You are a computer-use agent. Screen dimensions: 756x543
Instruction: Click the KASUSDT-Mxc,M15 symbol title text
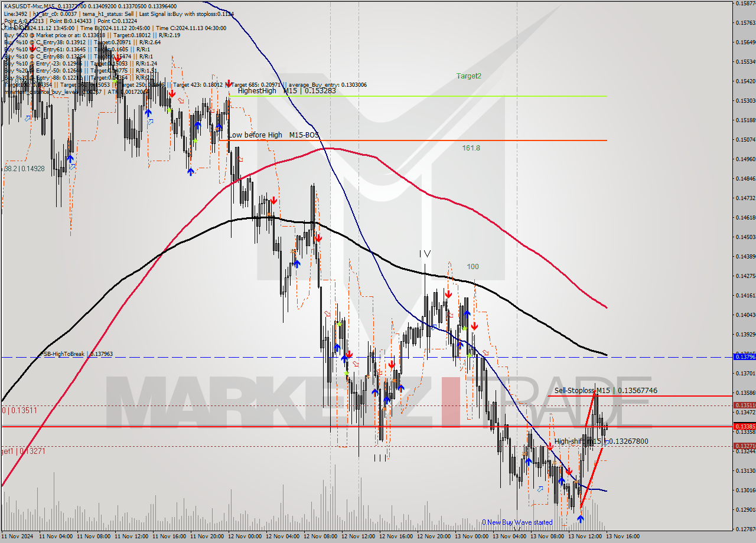[x=29, y=6]
